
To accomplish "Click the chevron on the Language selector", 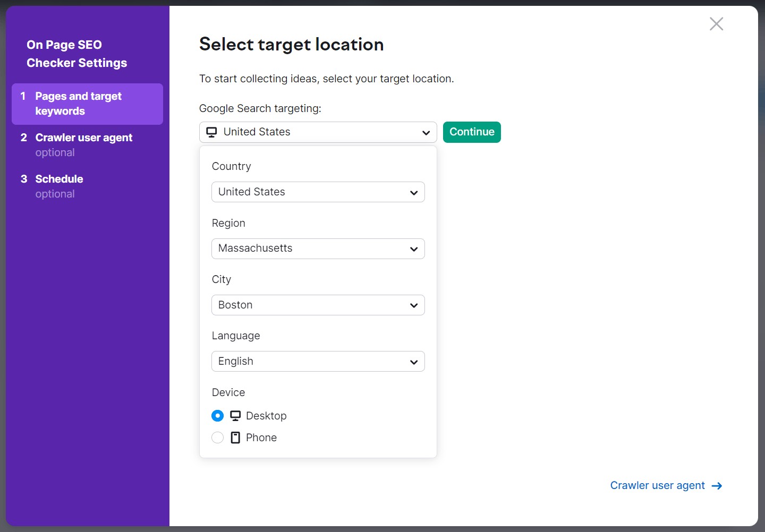I will (414, 362).
